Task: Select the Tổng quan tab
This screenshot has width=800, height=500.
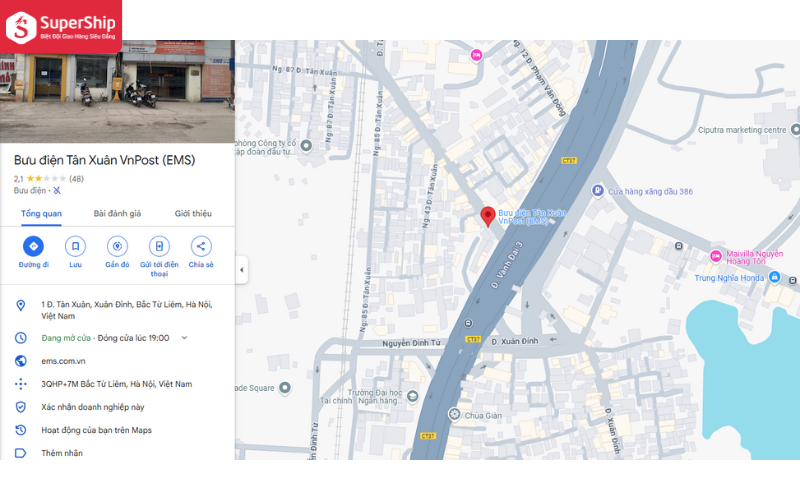Action: pyautogui.click(x=41, y=214)
